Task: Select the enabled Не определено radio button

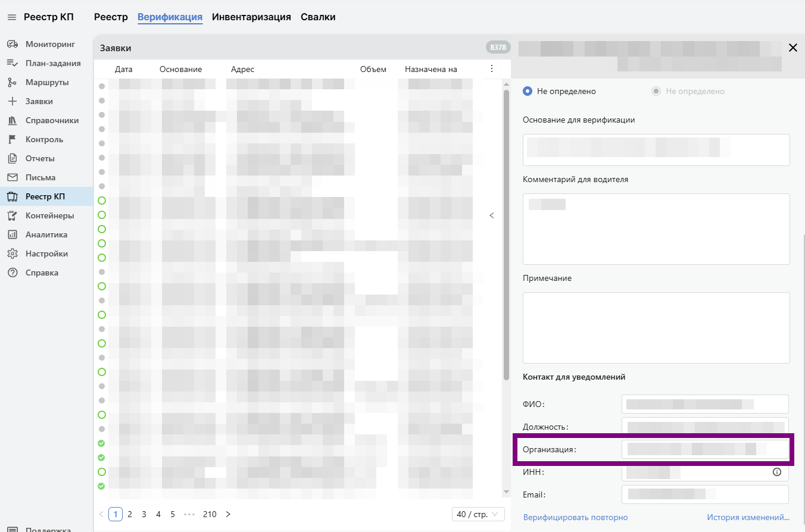Action: coord(528,91)
